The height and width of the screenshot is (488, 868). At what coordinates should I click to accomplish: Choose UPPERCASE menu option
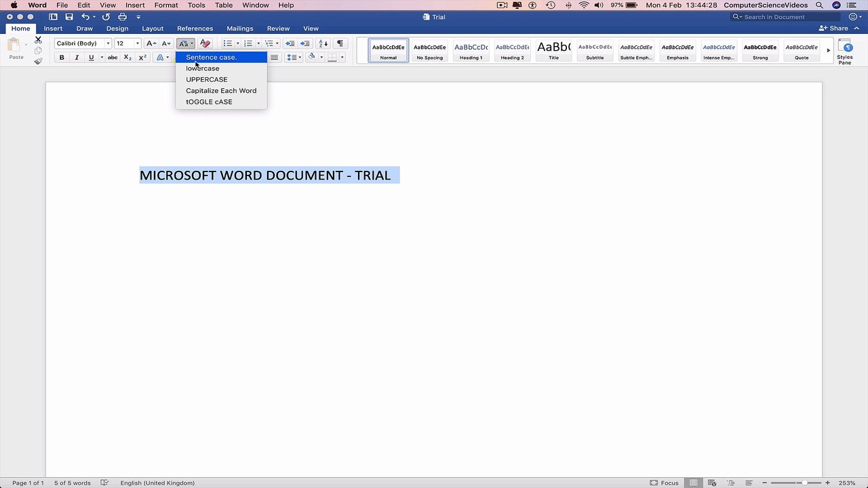click(x=221, y=79)
